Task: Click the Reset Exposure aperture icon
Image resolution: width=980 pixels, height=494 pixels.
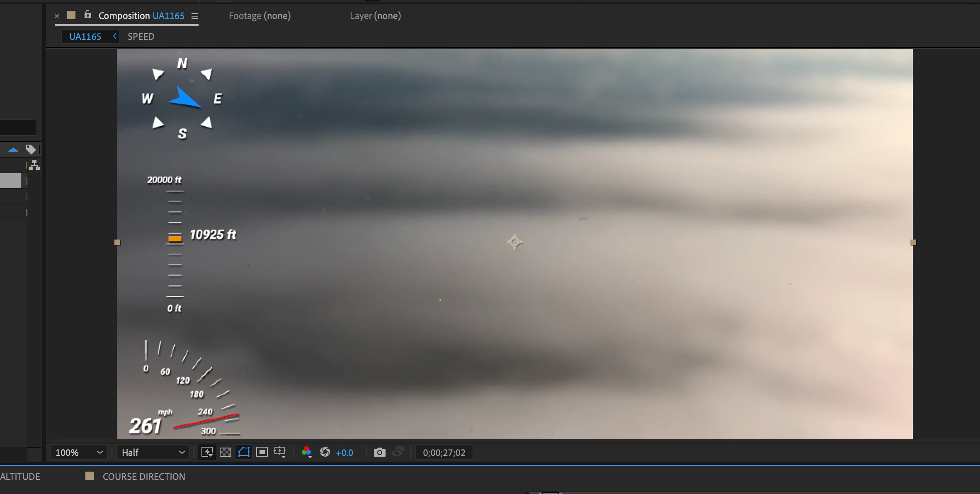Action: point(325,452)
